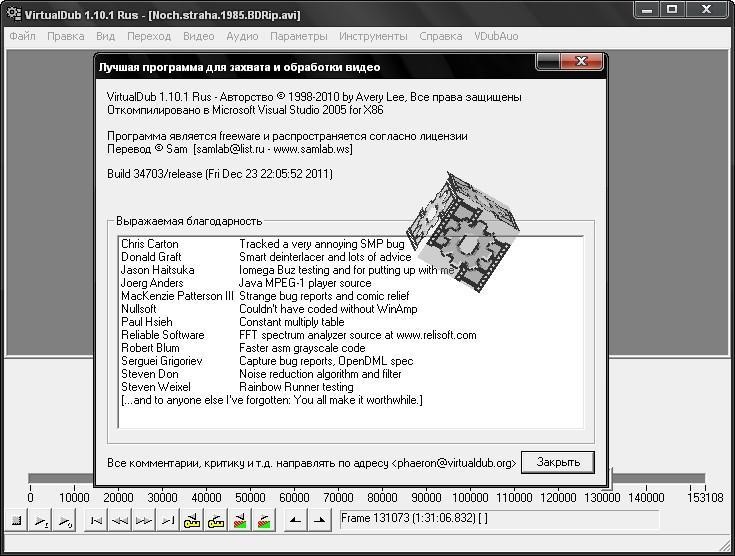
Task: Click timeline end mark 153108
Action: [x=705, y=497]
